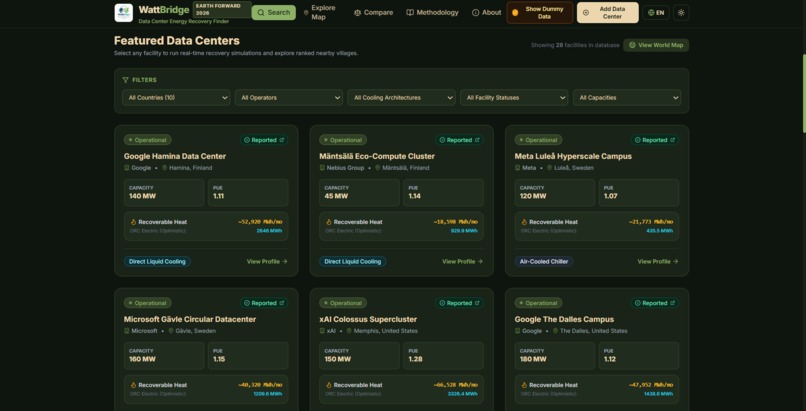Open the Methodology page
Image resolution: width=806 pixels, height=411 pixels.
point(432,12)
